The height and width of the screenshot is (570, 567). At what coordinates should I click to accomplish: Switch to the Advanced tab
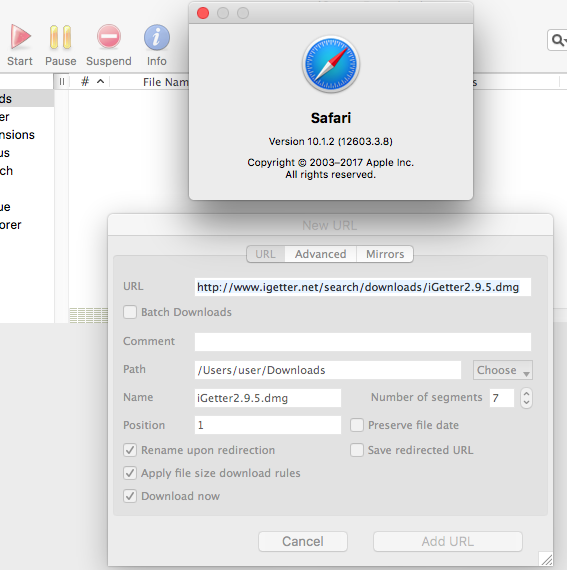point(321,254)
